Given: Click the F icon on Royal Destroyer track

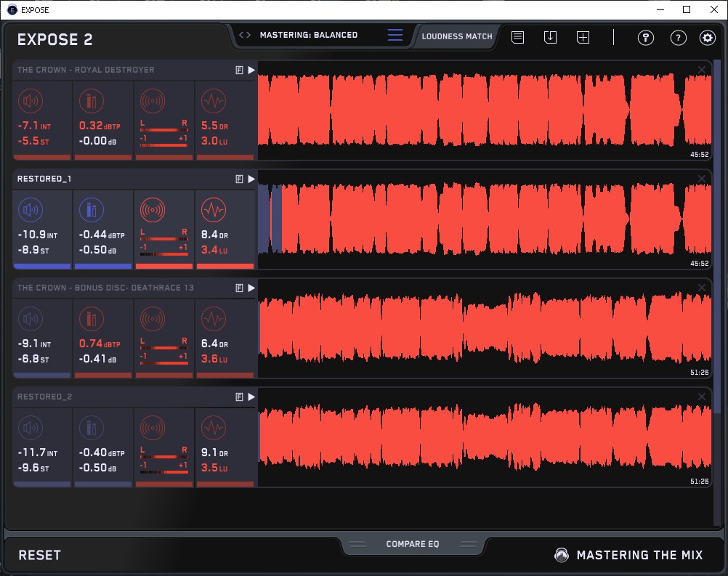Looking at the screenshot, I should (x=239, y=70).
